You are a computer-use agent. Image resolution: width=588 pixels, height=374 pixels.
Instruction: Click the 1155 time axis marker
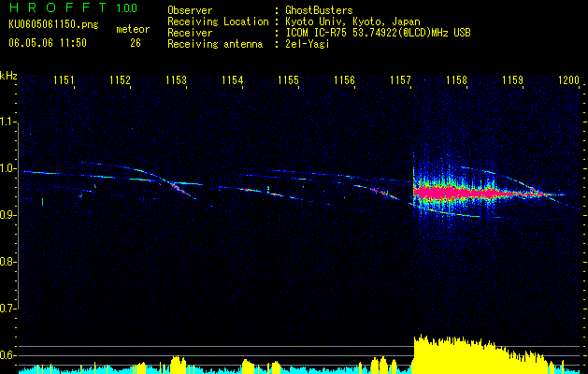pos(288,79)
